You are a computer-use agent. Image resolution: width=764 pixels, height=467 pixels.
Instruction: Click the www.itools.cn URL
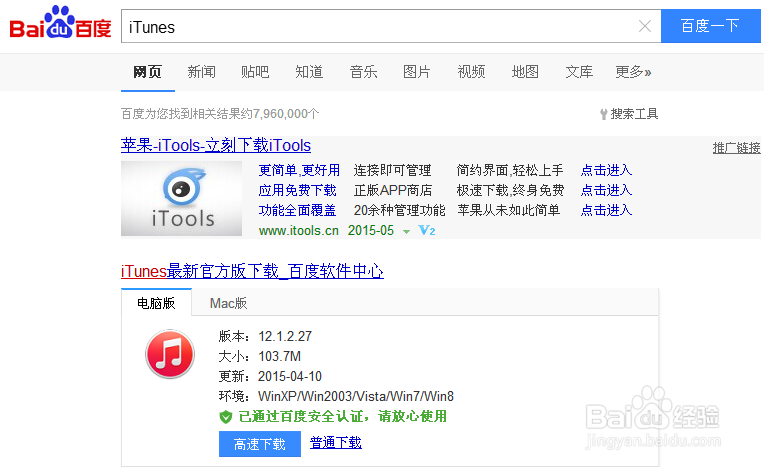(x=299, y=231)
